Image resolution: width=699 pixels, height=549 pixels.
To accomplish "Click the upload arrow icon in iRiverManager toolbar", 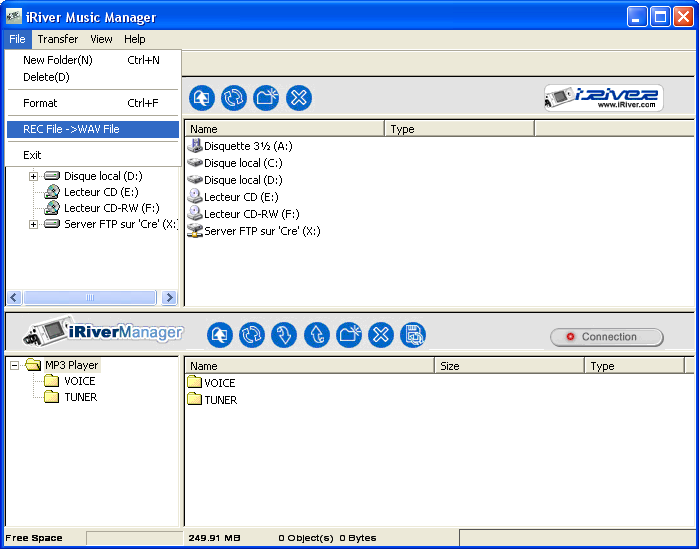I will pyautogui.click(x=317, y=335).
